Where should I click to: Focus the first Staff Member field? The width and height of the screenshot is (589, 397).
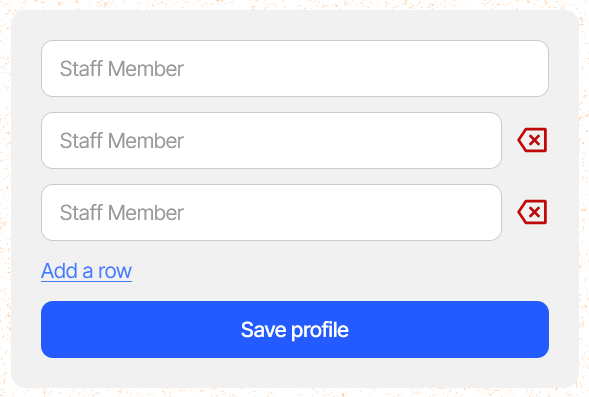(295, 68)
